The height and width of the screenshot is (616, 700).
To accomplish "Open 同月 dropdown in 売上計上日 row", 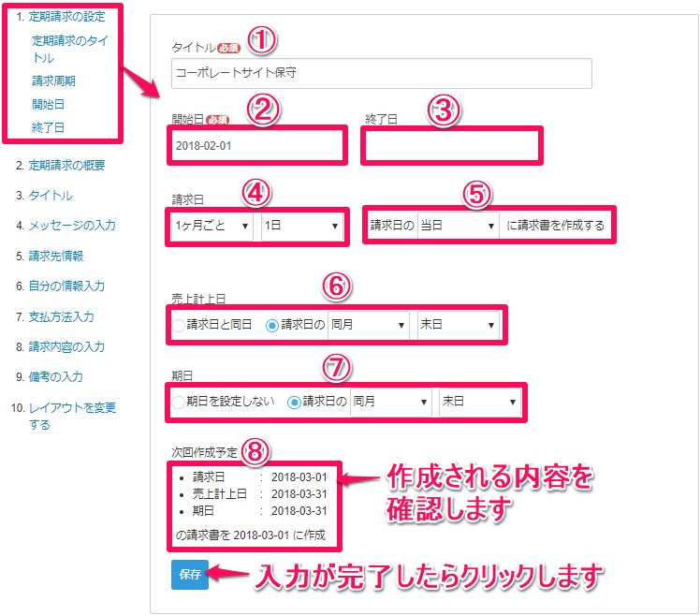I will point(369,325).
